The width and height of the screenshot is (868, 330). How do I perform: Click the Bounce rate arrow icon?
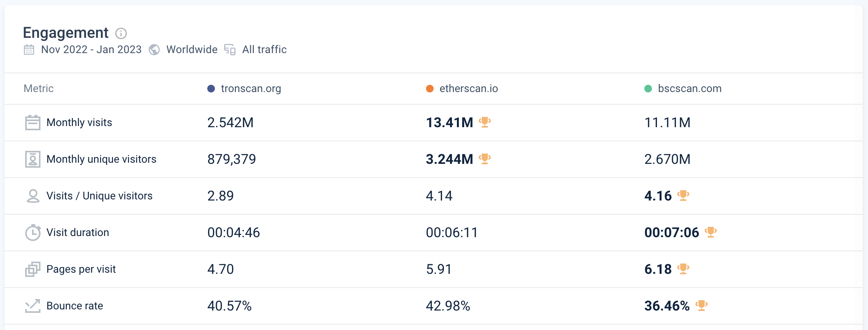coord(33,306)
